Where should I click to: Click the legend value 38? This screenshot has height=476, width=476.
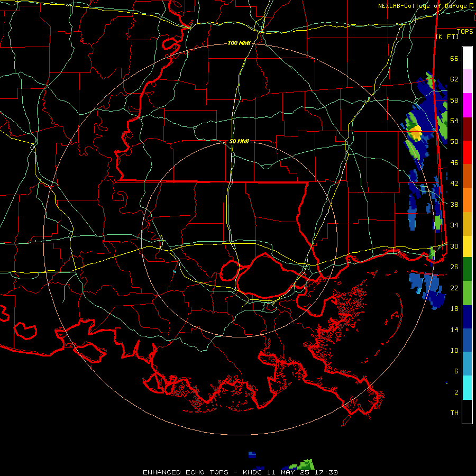(454, 204)
